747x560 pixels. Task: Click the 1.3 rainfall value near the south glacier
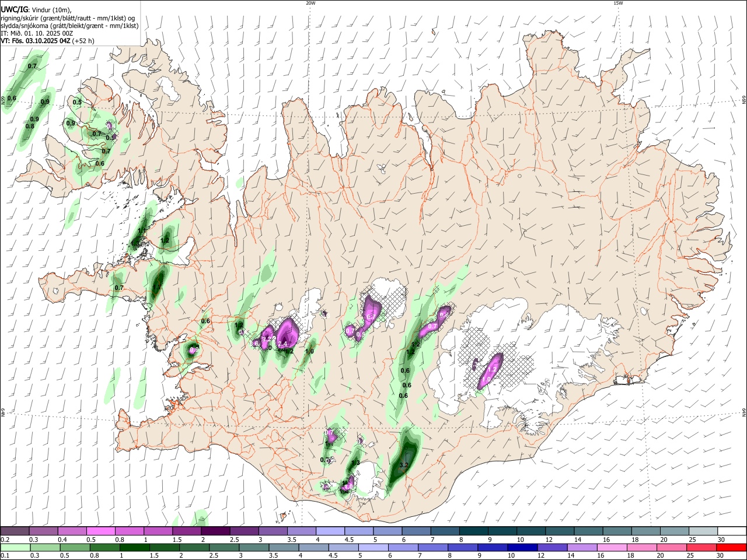coord(355,463)
